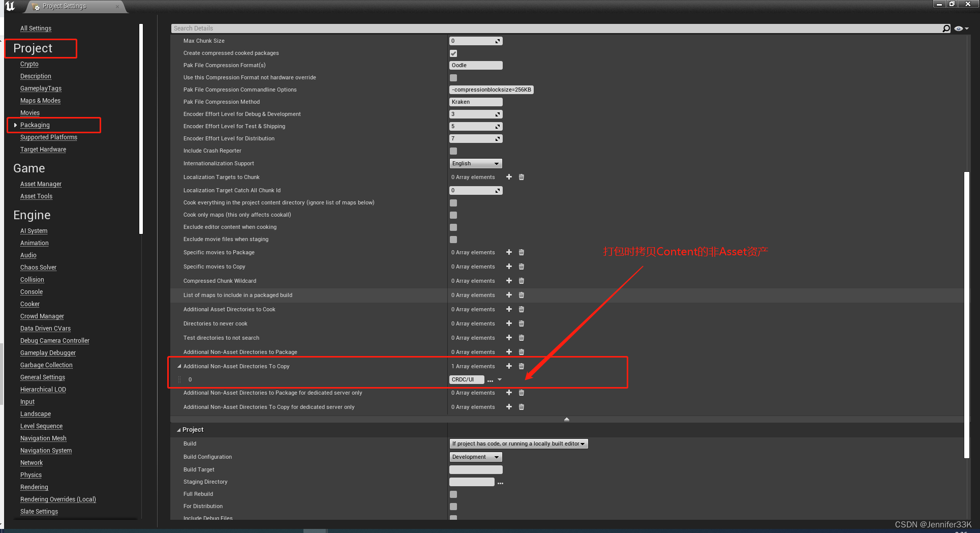Edit Build Target text field
980x533 pixels.
pos(476,469)
